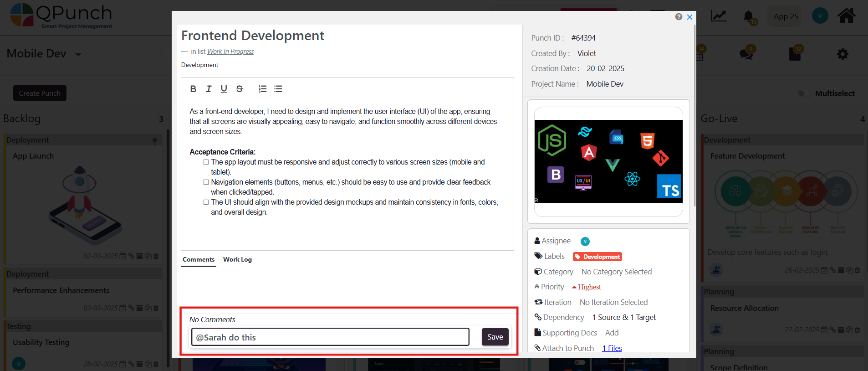Open the help question mark icon
The width and height of the screenshot is (868, 371).
pyautogui.click(x=679, y=17)
